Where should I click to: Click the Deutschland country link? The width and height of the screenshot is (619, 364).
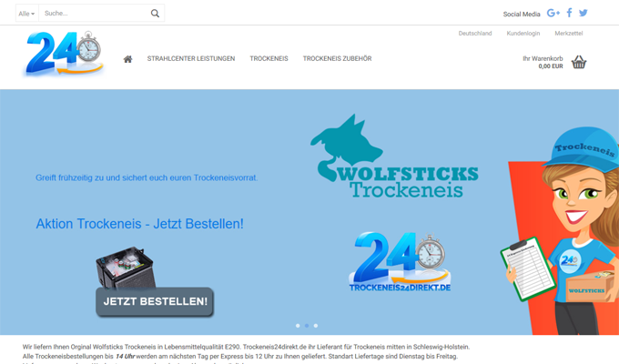pos(475,34)
